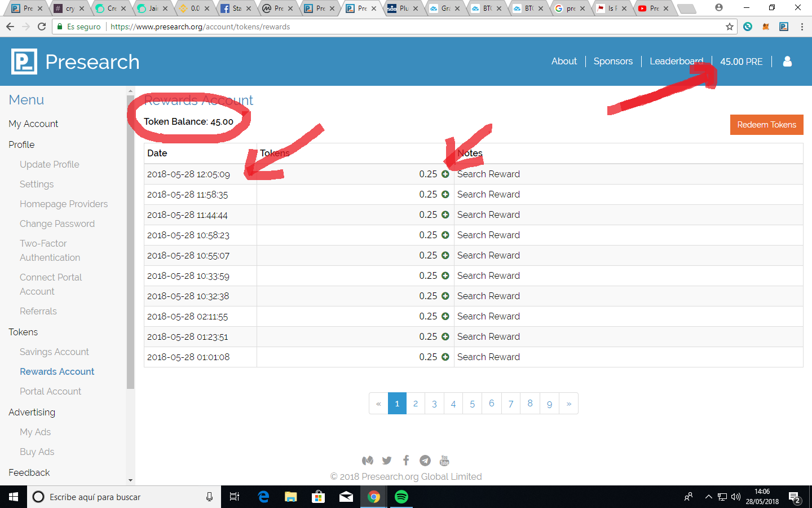The height and width of the screenshot is (508, 812).
Task: Go to previous page of rewards
Action: tap(378, 404)
